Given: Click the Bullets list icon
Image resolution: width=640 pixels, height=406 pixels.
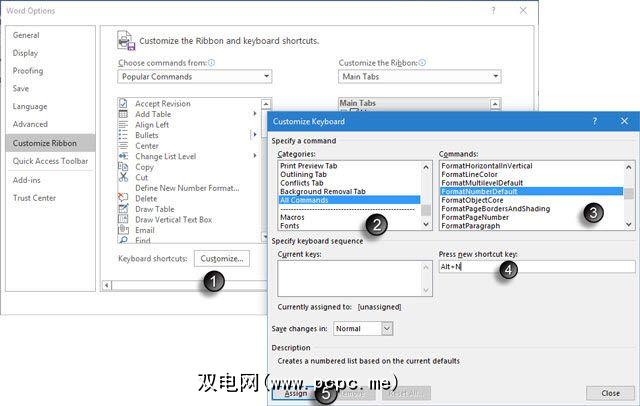Looking at the screenshot, I should click(x=123, y=135).
